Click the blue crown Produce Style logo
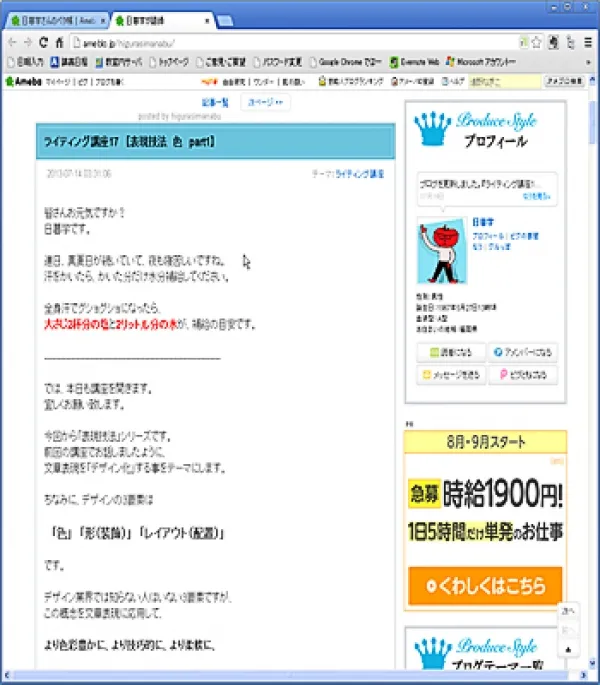This screenshot has height=685, width=600. coord(476,128)
